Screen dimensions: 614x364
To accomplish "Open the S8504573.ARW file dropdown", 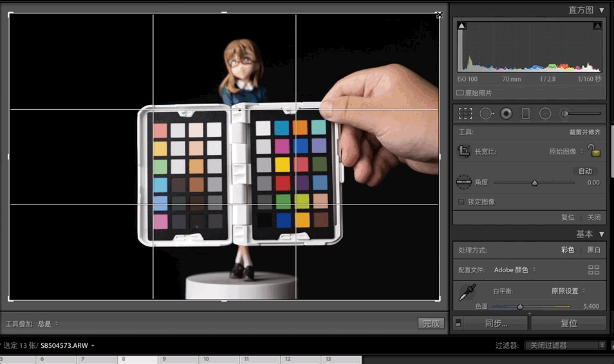I will pos(68,345).
